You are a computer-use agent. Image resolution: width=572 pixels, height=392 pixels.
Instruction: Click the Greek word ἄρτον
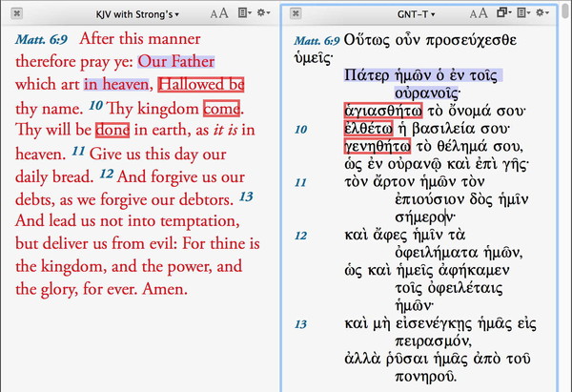[x=395, y=182]
